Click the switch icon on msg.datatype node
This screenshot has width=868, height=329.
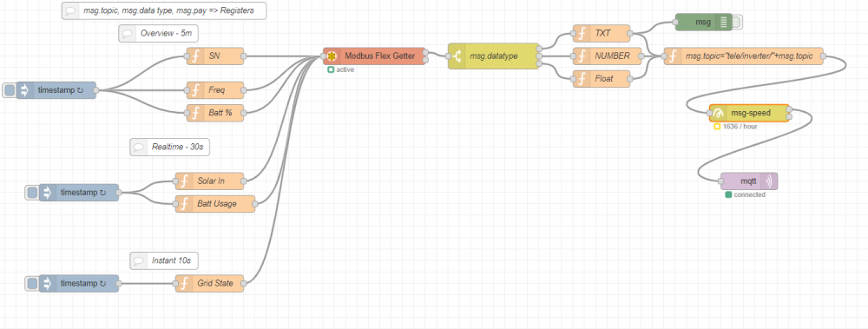(457, 56)
